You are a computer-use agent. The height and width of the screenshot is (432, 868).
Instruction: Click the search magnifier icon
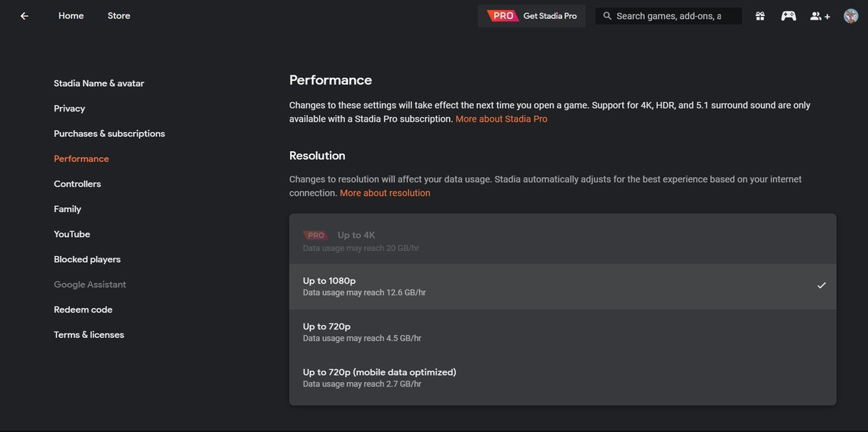coord(607,16)
